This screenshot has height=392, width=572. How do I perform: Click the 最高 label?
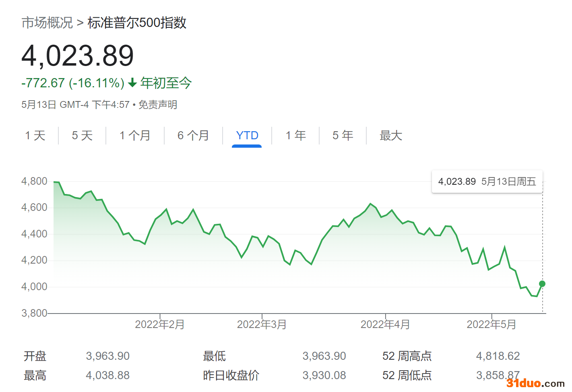click(x=35, y=375)
